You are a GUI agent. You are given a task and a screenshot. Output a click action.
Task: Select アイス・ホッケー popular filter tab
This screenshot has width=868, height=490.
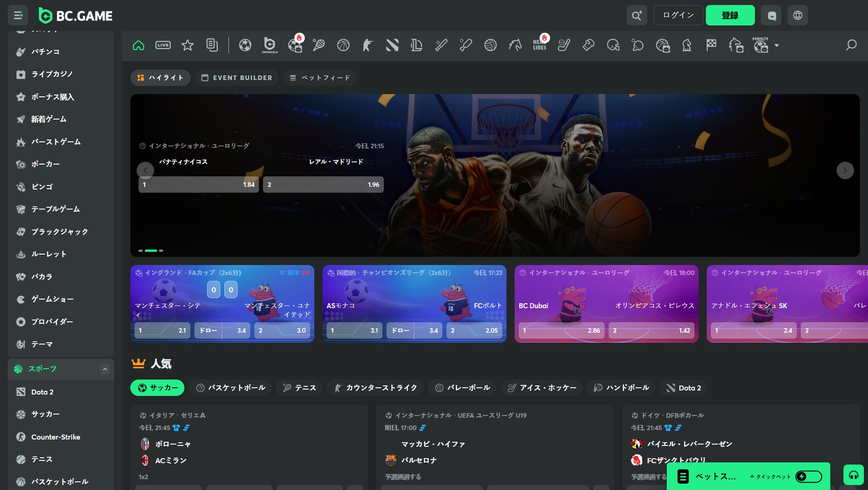(542, 388)
